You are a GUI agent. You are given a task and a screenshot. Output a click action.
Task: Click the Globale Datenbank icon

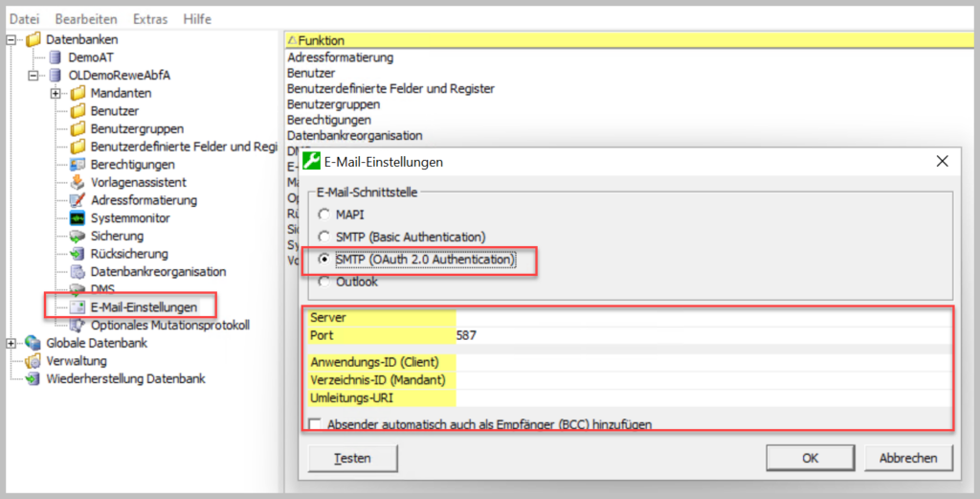click(x=33, y=343)
